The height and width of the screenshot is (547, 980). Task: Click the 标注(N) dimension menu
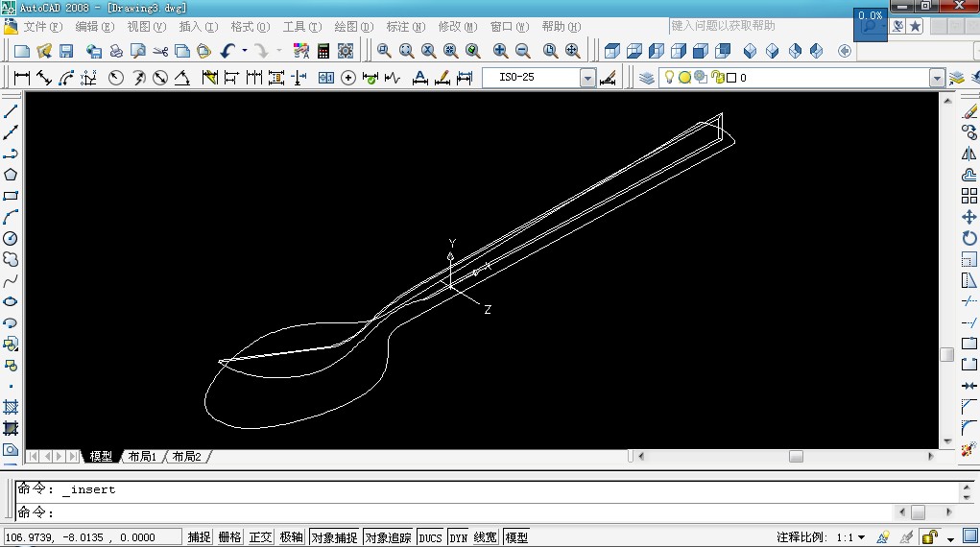pyautogui.click(x=406, y=26)
